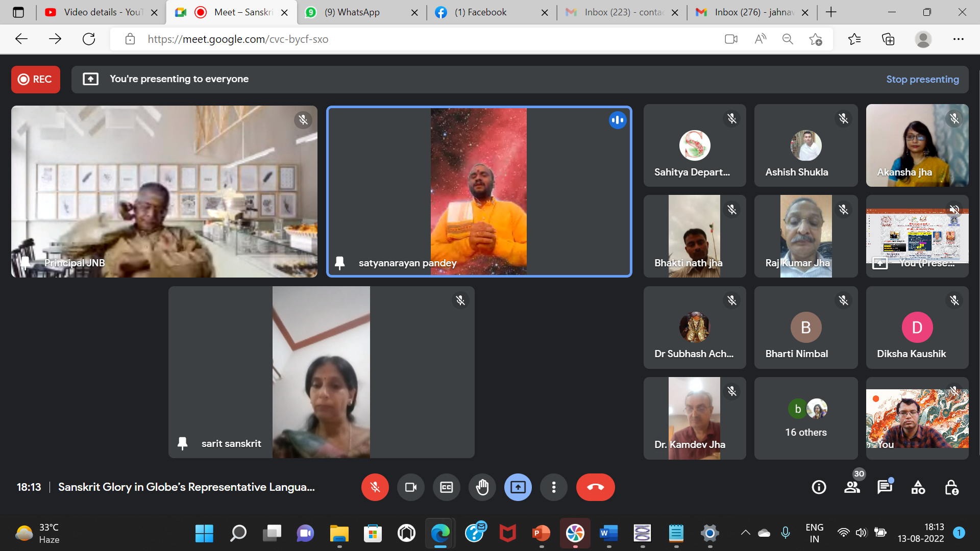This screenshot has height=551, width=980.
Task: Open more options three-dot menu
Action: tap(553, 487)
